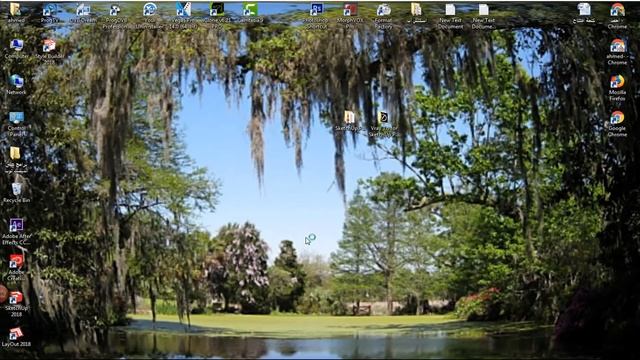Image resolution: width=640 pixels, height=360 pixels.
Task: Open the ahmed folder on desktop
Action: tap(16, 12)
